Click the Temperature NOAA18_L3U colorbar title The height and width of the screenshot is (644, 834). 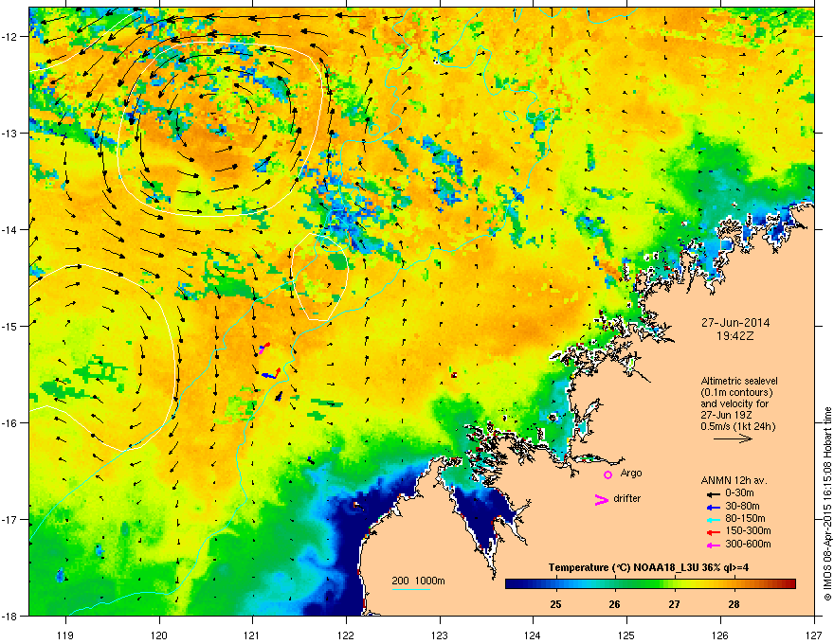click(x=648, y=567)
